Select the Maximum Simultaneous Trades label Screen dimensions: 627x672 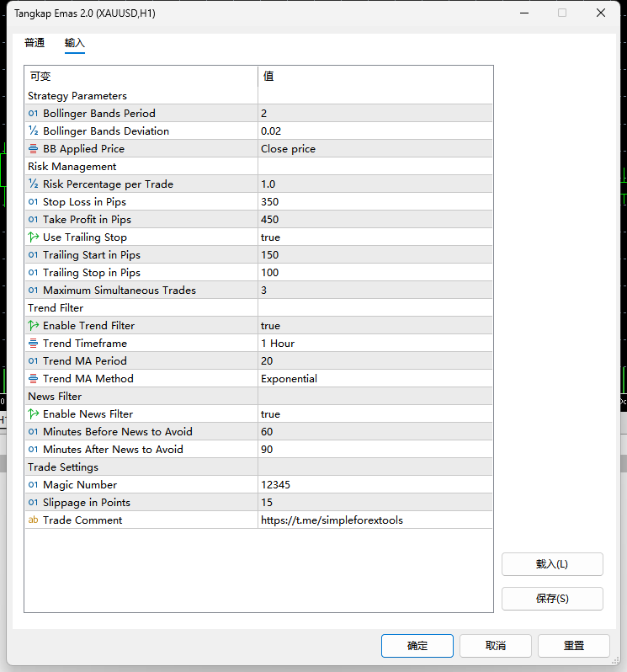(120, 291)
